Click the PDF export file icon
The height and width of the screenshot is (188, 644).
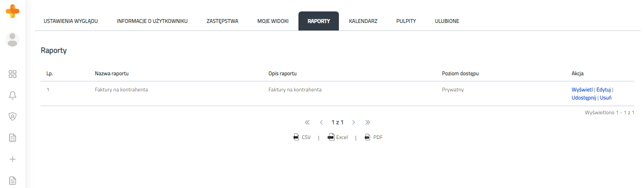pos(367,137)
